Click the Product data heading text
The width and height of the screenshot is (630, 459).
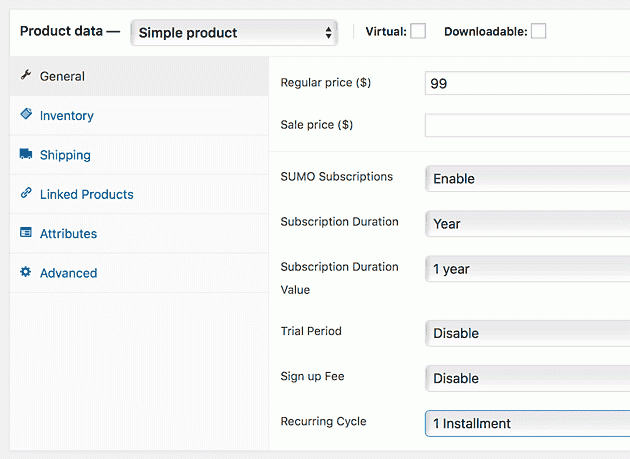(61, 31)
